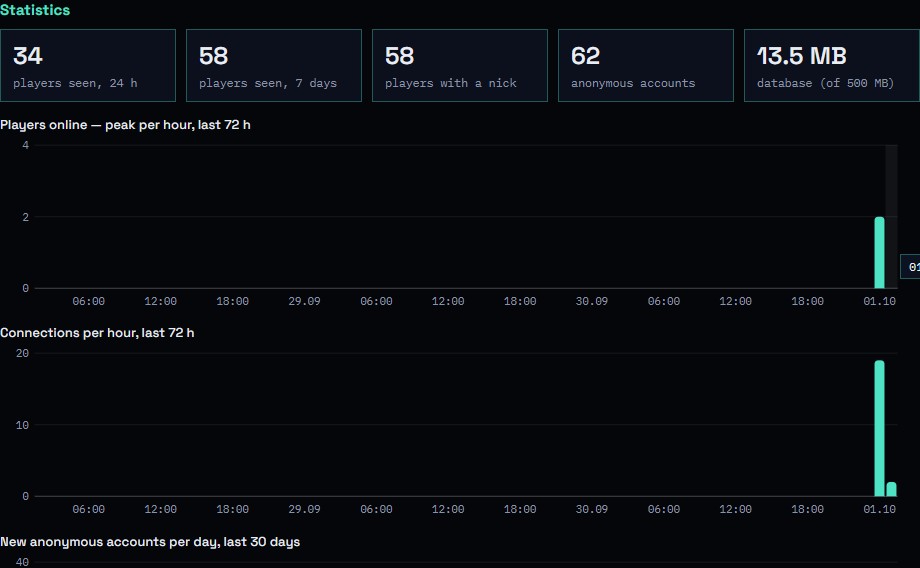The image size is (920, 568).
Task: Click the 20 on Connections y-axis
Action: (x=22, y=353)
